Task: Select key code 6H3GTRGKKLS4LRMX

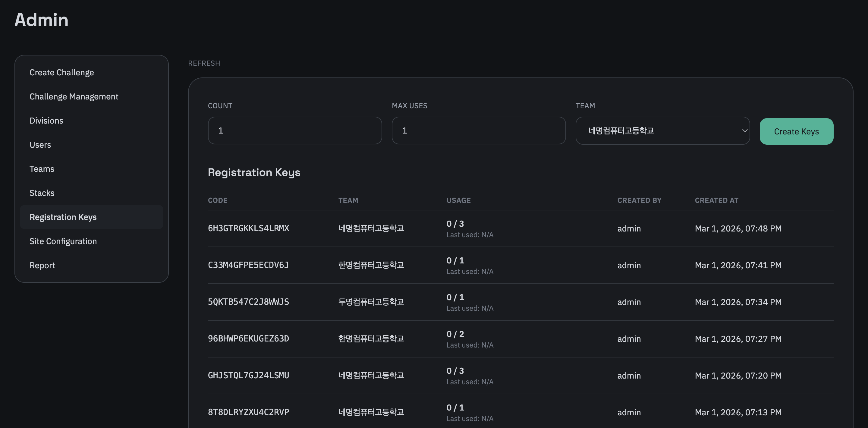Action: click(248, 228)
